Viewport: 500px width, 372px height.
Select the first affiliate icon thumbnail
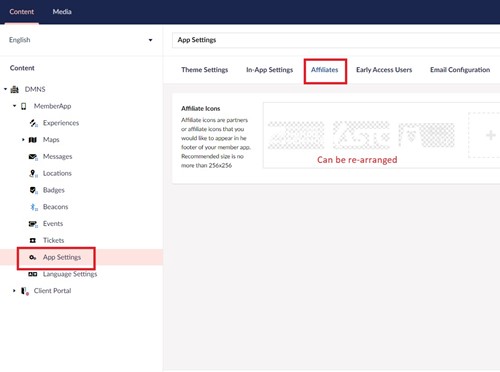point(296,135)
